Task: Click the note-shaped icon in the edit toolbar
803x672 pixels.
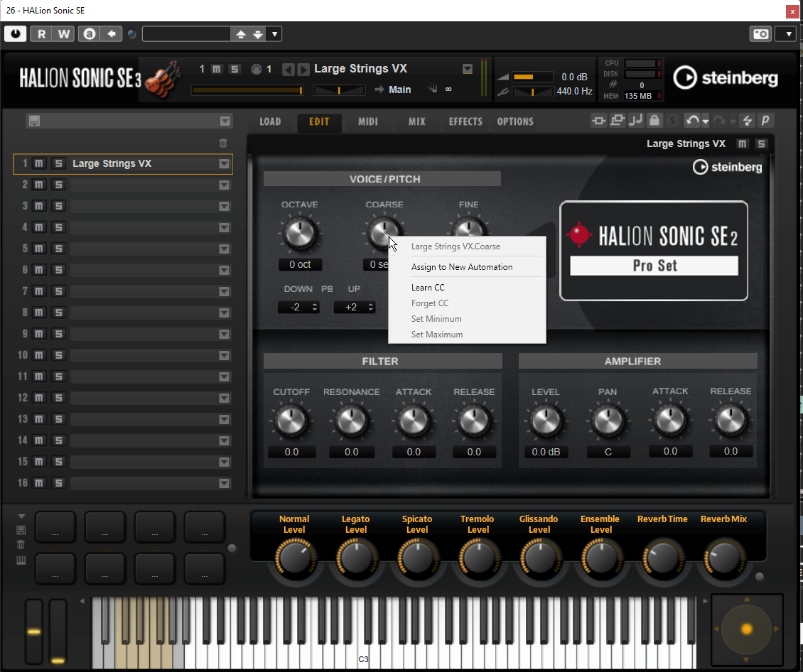Action: [x=635, y=120]
